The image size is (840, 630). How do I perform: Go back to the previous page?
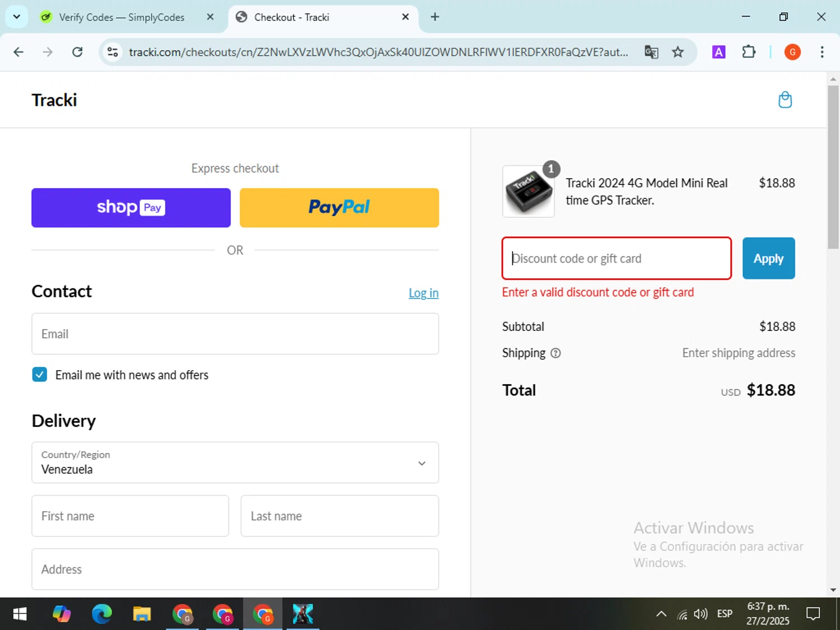[18, 52]
